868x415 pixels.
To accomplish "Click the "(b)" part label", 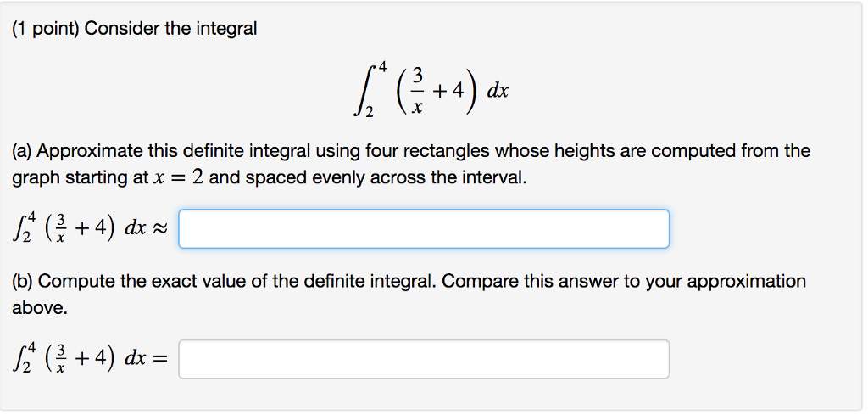I will pos(23,282).
